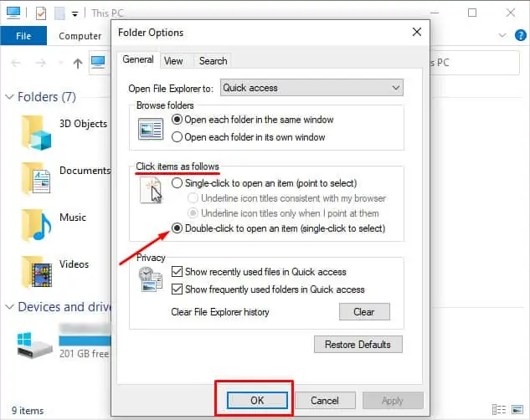Viewport: 530px width, 420px height.
Task: Clear File Explorer history with Clear button
Action: (x=364, y=311)
